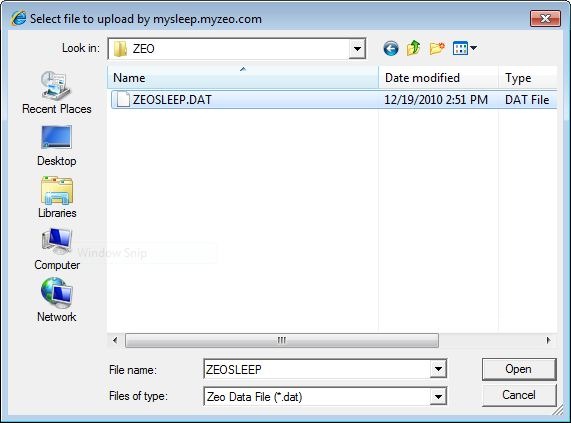Screen dimensions: 571x423
Task: Open Computer in the sidebar
Action: [x=57, y=250]
